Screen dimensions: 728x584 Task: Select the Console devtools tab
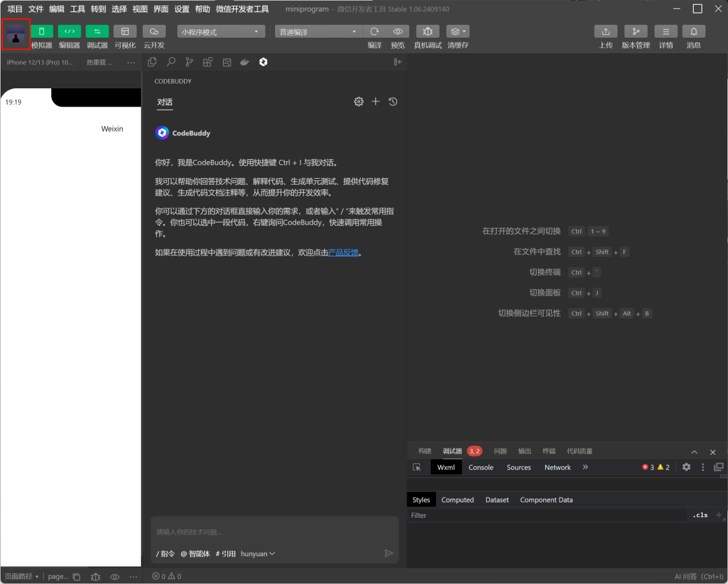point(481,467)
